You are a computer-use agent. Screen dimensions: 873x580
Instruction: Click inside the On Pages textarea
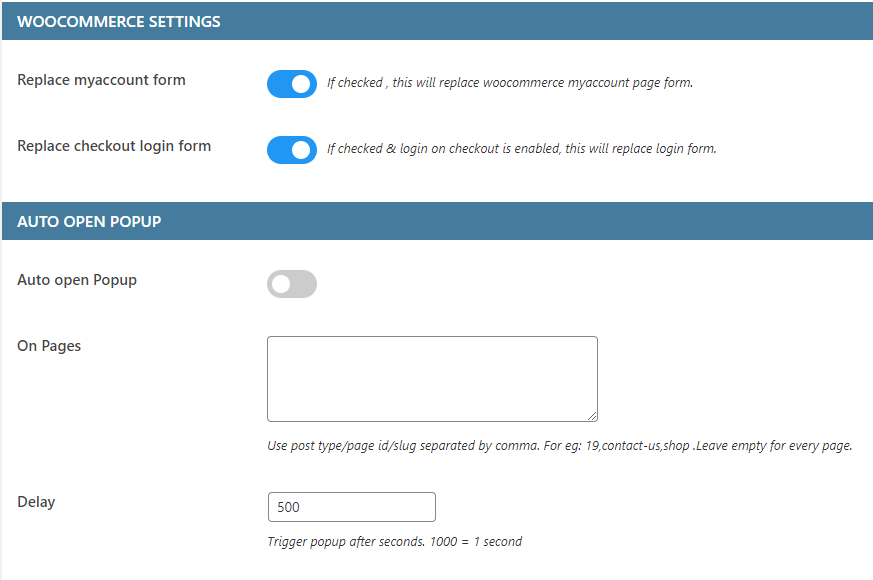point(432,378)
